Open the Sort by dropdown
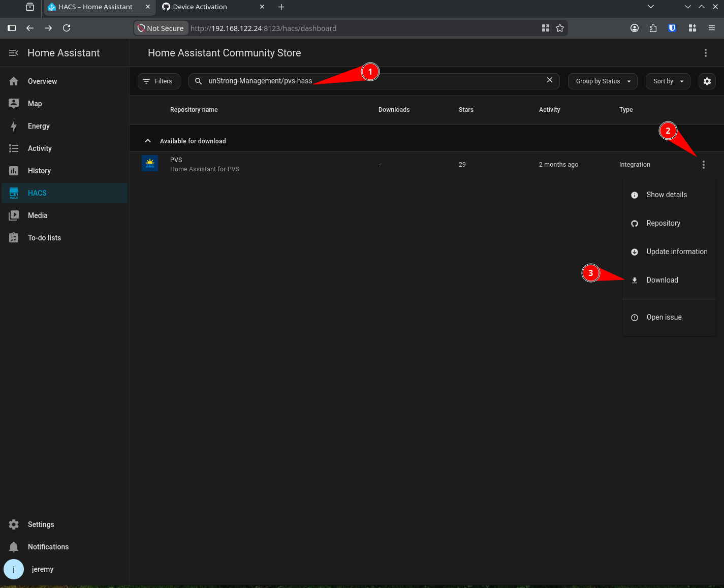724x588 pixels. pos(668,81)
